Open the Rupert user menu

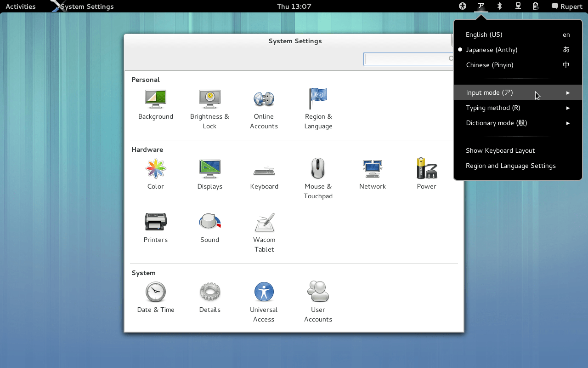pos(567,6)
